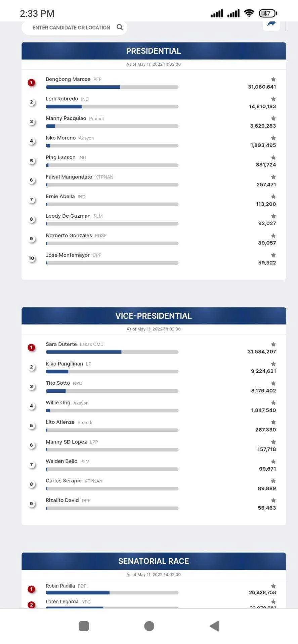Tap the Android back triangle button
Viewport: 298px width, 644px height.
pos(214,626)
